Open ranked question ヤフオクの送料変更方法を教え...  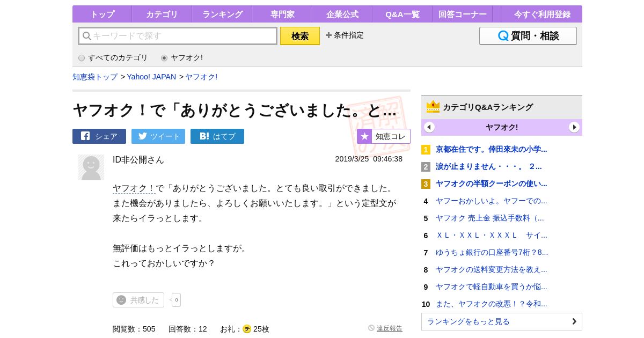[x=492, y=269]
